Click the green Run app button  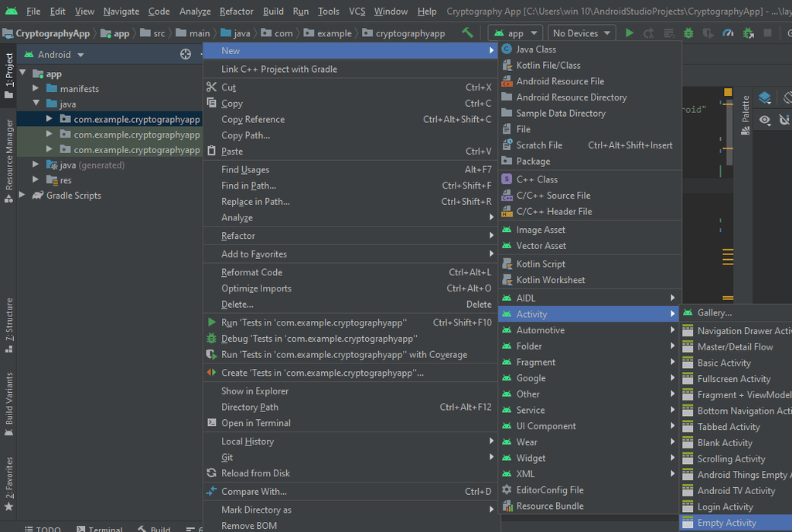(629, 33)
